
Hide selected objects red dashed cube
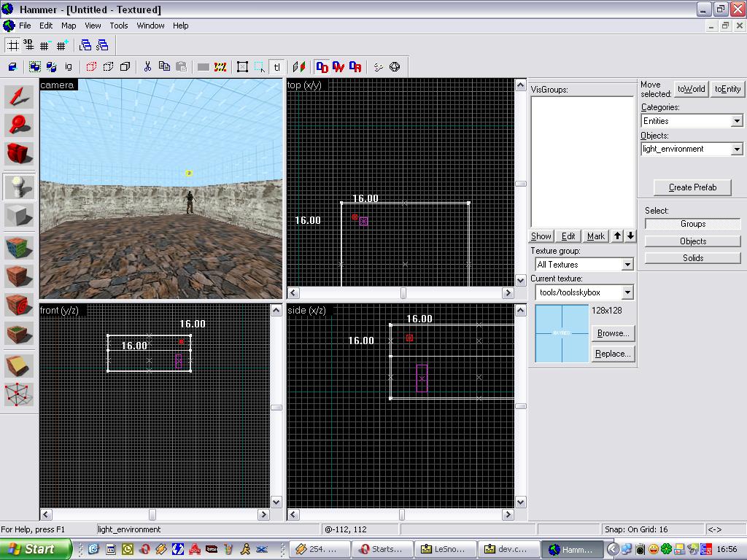click(91, 66)
